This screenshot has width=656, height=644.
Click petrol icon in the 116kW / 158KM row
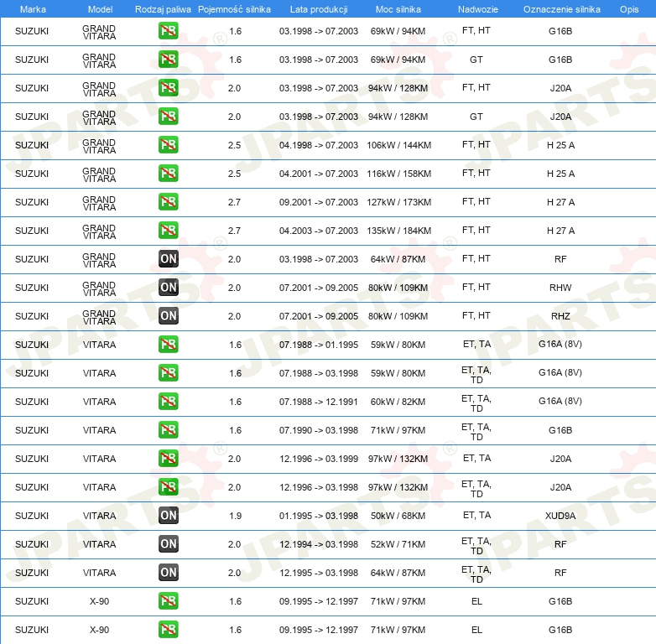(168, 173)
